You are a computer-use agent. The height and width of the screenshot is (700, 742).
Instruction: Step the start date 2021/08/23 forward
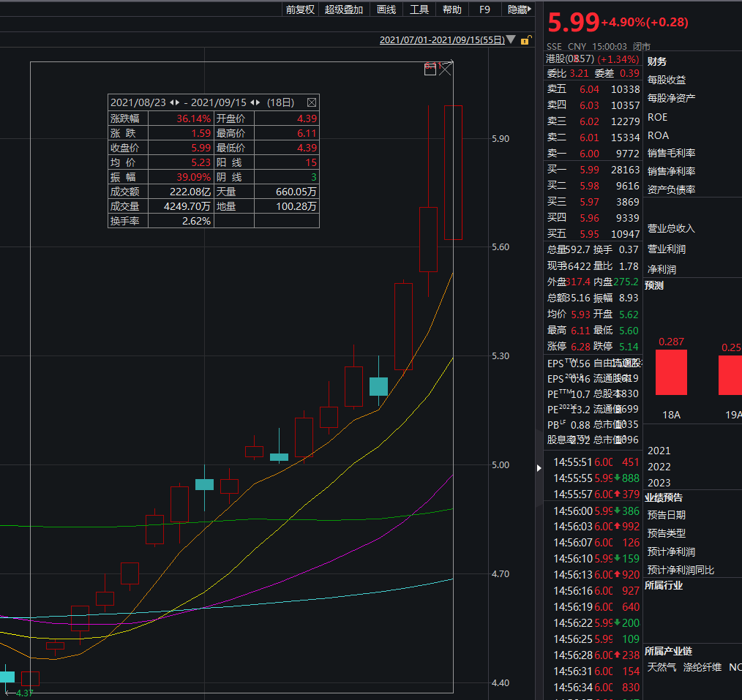click(177, 102)
